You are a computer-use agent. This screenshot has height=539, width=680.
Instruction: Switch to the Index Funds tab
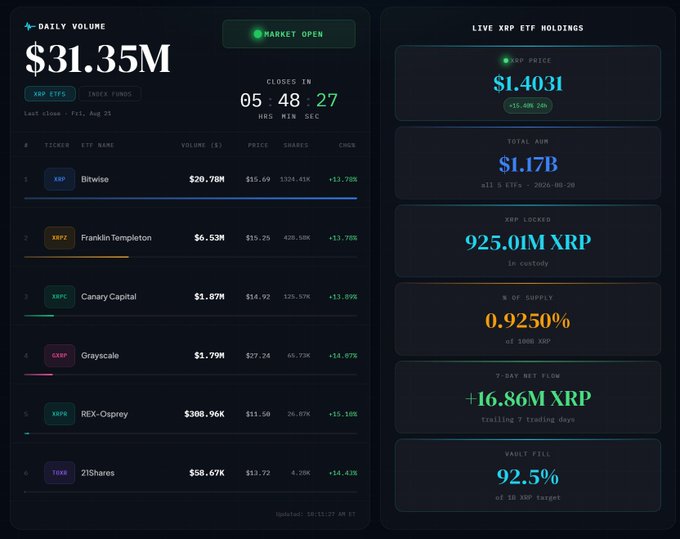click(110, 94)
